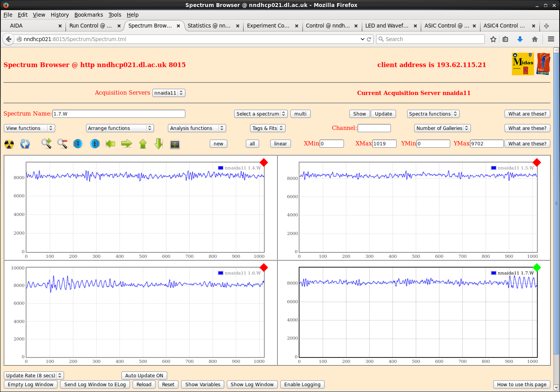Click the magnifier zoom-in icon

tap(47, 144)
